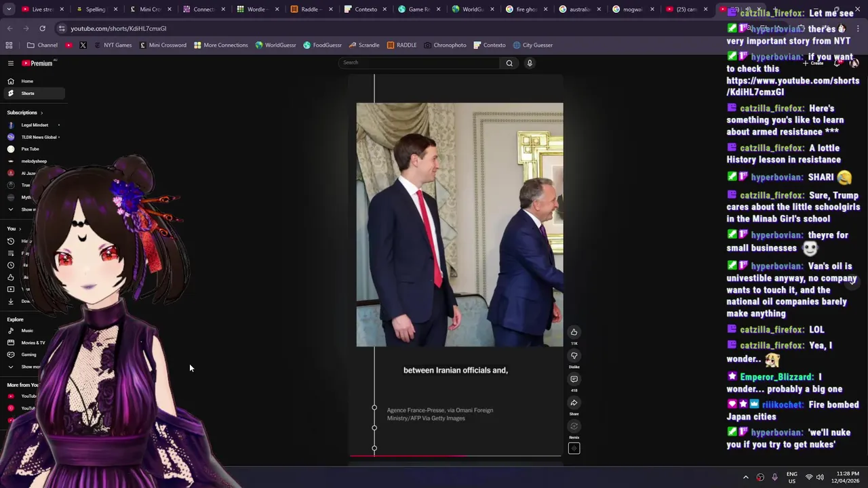Open the Mini Crossword bookmark
The image size is (868, 488).
tap(163, 45)
